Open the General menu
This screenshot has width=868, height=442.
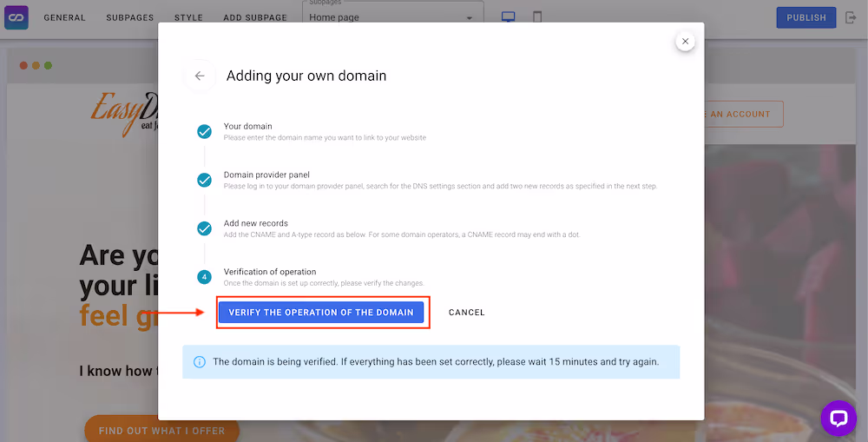65,17
